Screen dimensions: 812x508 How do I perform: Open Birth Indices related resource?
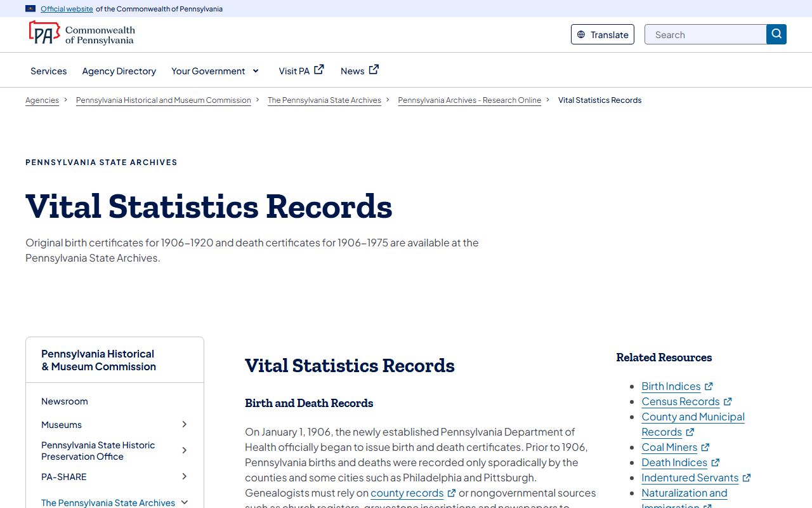(671, 386)
